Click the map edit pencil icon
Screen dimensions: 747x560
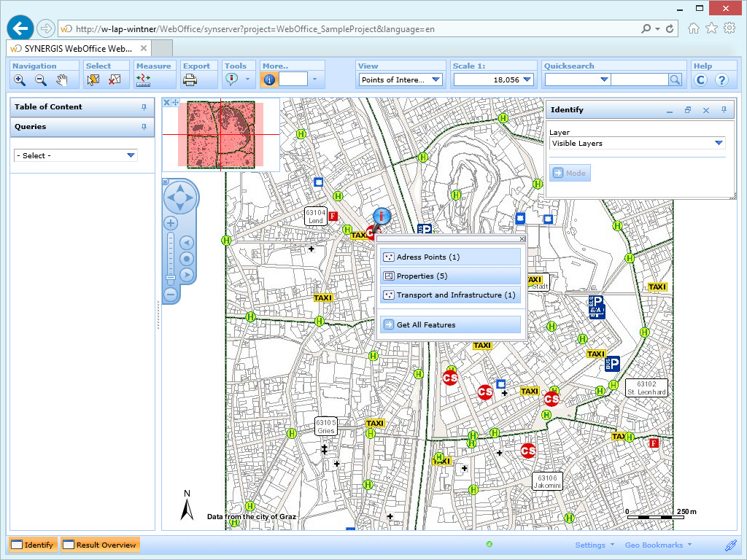pyautogui.click(x=732, y=545)
